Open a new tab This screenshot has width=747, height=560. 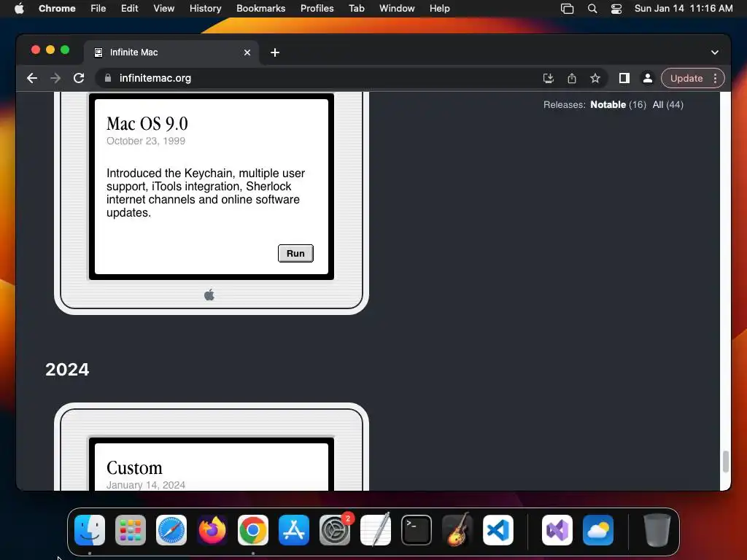pyautogui.click(x=275, y=52)
